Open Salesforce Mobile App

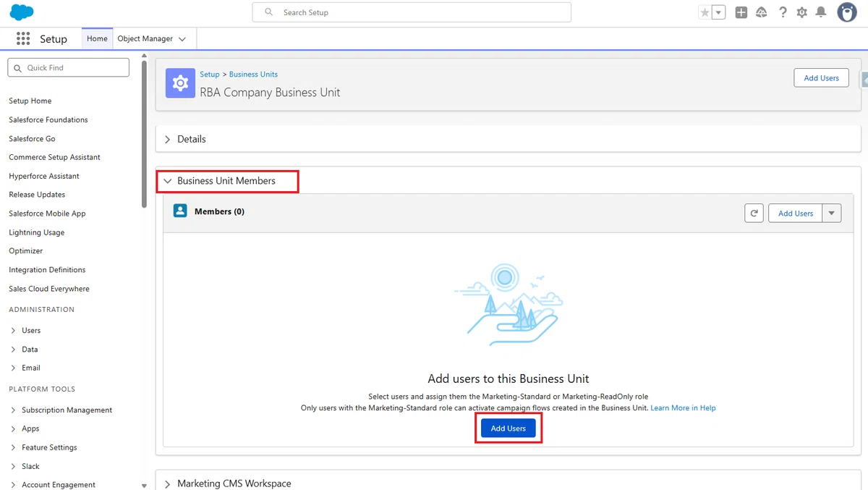pos(47,214)
